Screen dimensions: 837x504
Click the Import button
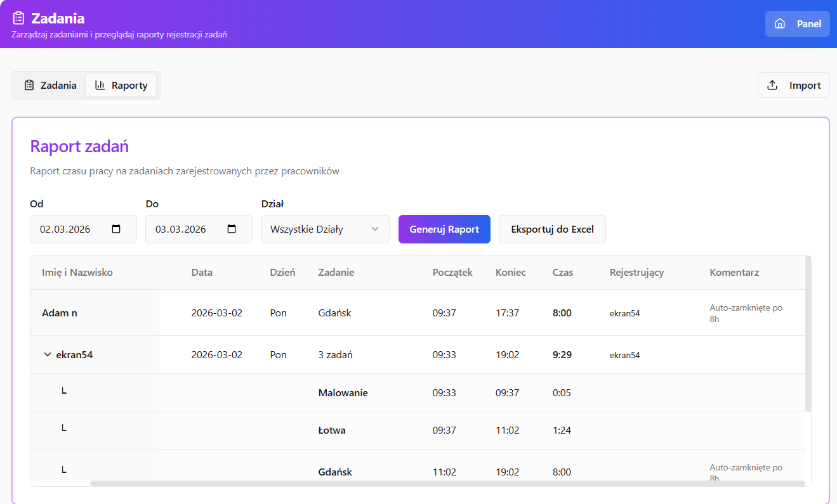tap(794, 85)
